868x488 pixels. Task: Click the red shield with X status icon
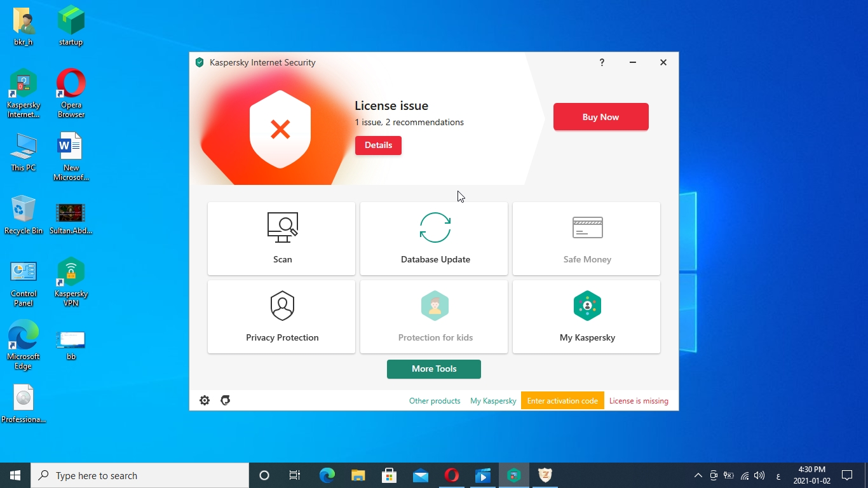pyautogui.click(x=280, y=130)
